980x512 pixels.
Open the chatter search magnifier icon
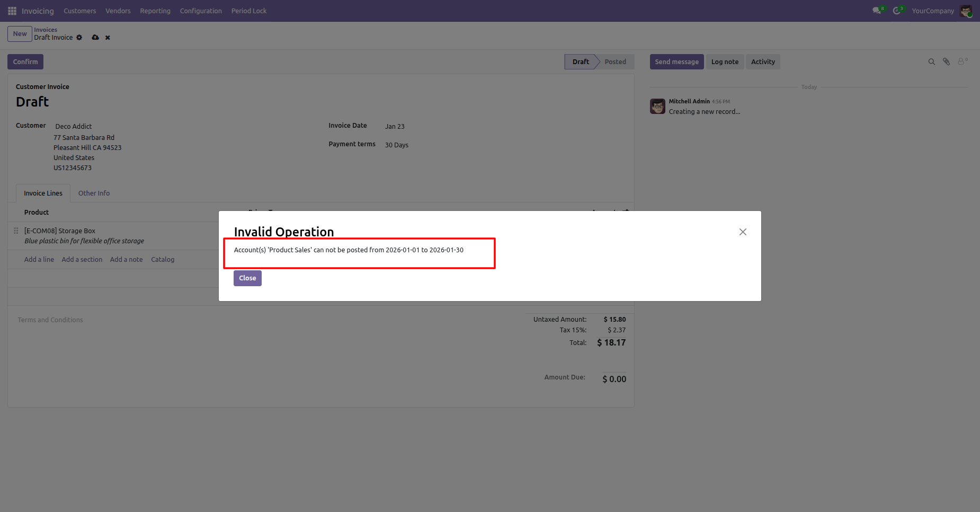click(x=932, y=62)
